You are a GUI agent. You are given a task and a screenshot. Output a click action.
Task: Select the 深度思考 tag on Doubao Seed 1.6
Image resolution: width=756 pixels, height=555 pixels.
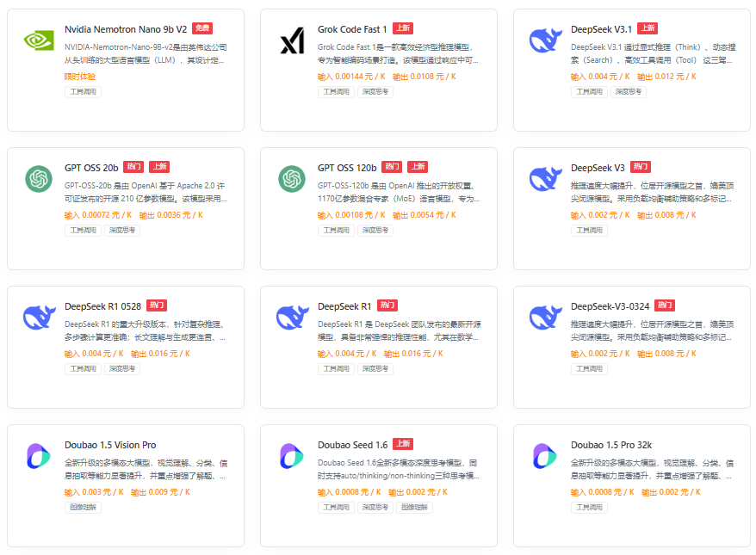pos(375,508)
